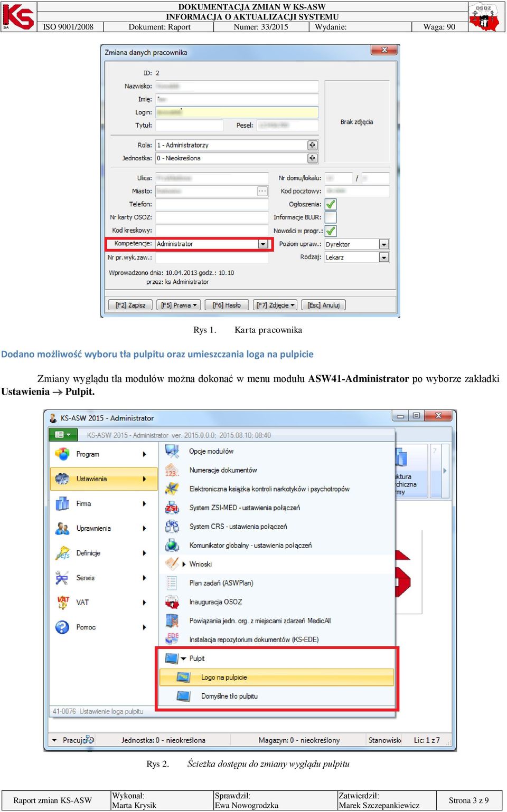Click the Firma building icon
507x812 pixels.
62,503
